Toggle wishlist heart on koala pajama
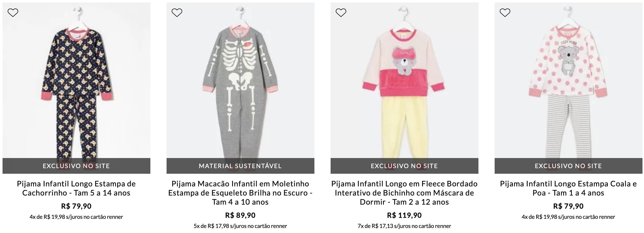The image size is (644, 233). point(505,12)
